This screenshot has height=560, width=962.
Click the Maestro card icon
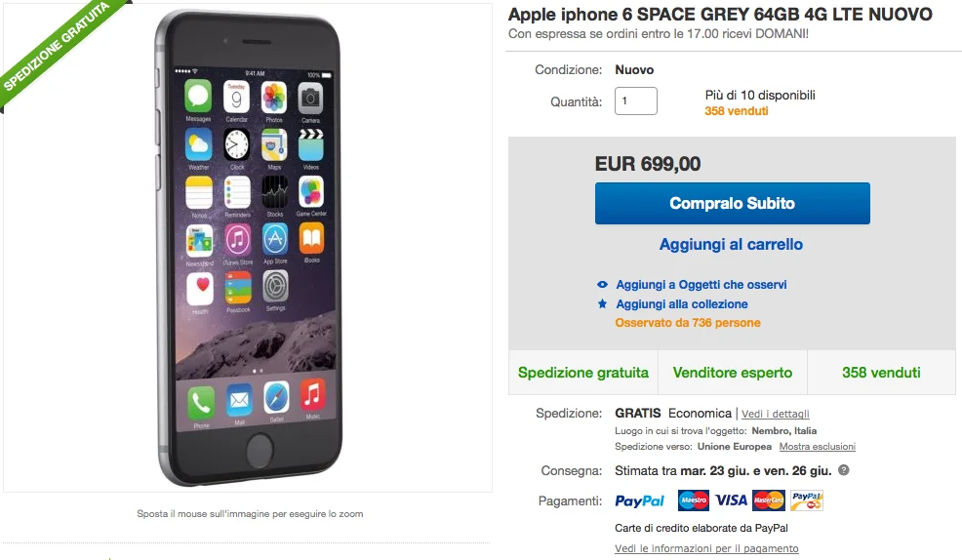[694, 500]
